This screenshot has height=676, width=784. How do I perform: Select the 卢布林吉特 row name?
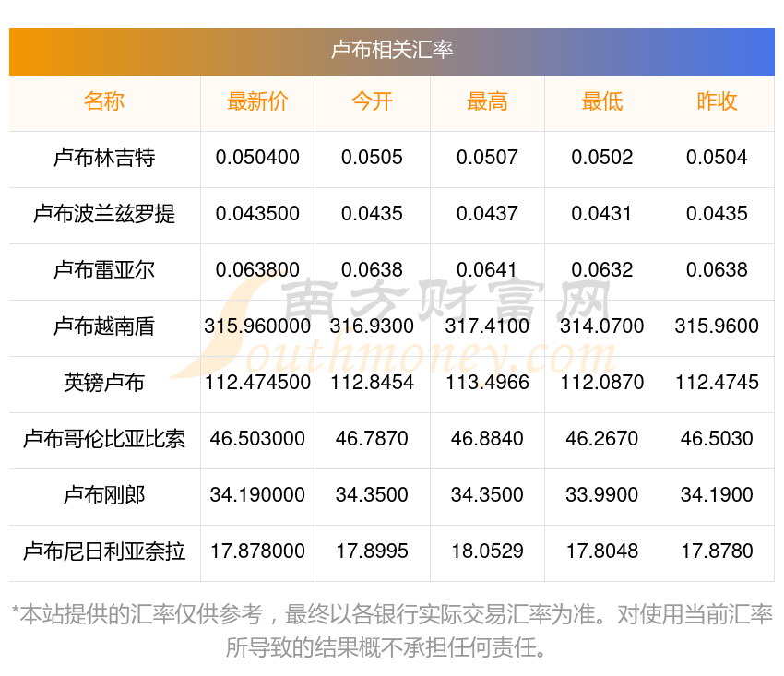pyautogui.click(x=104, y=158)
